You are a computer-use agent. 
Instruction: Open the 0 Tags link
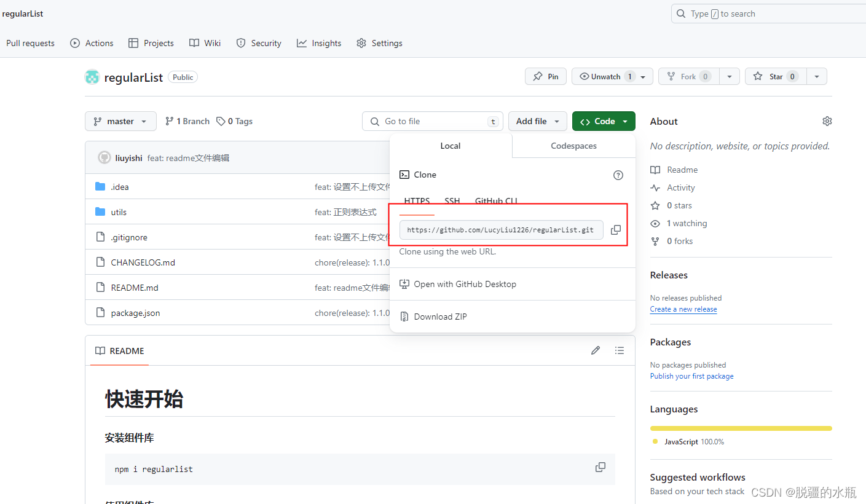(x=234, y=121)
